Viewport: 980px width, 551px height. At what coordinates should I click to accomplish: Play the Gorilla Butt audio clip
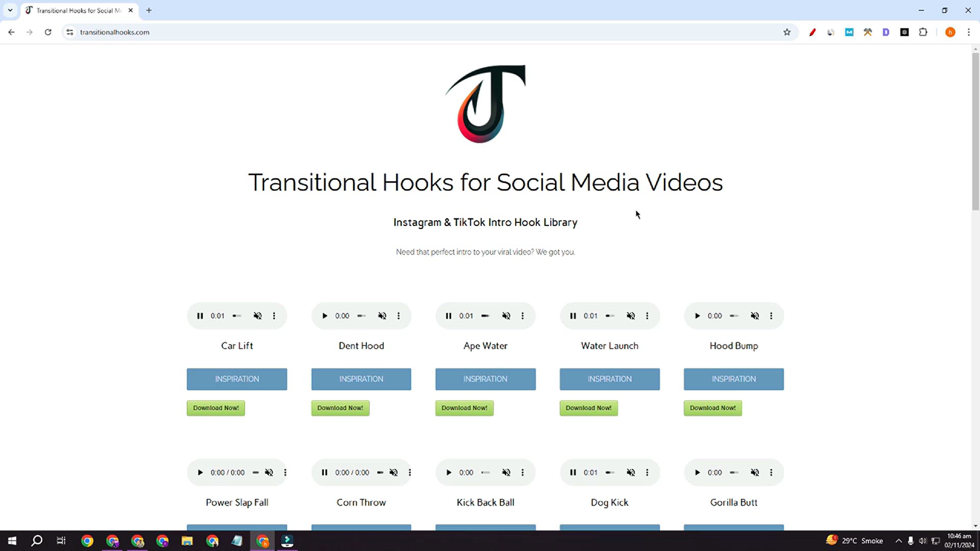697,472
